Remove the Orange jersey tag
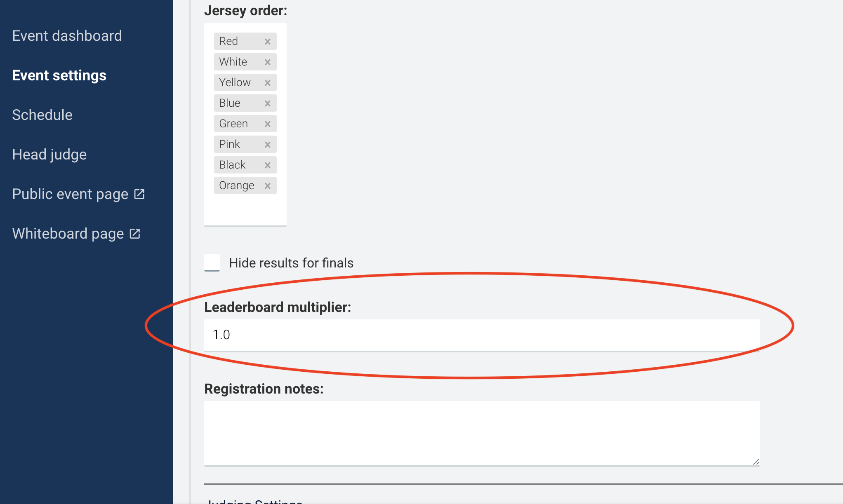The width and height of the screenshot is (843, 504). pos(268,186)
